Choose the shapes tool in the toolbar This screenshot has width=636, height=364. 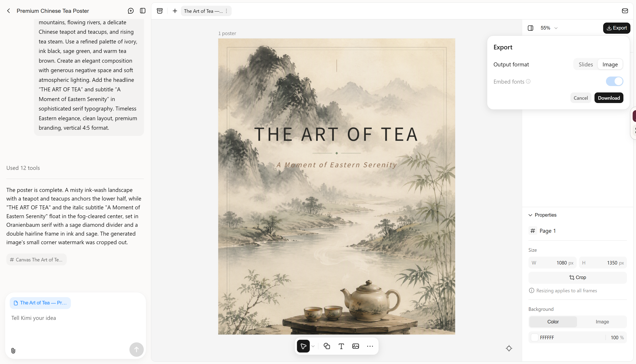click(x=327, y=346)
